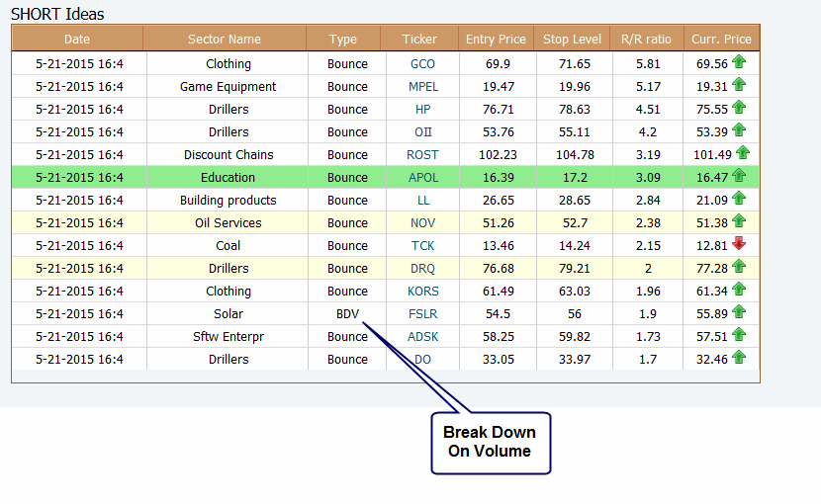Open the DO ticker link
Screen dimensions: 821x504
[422, 360]
